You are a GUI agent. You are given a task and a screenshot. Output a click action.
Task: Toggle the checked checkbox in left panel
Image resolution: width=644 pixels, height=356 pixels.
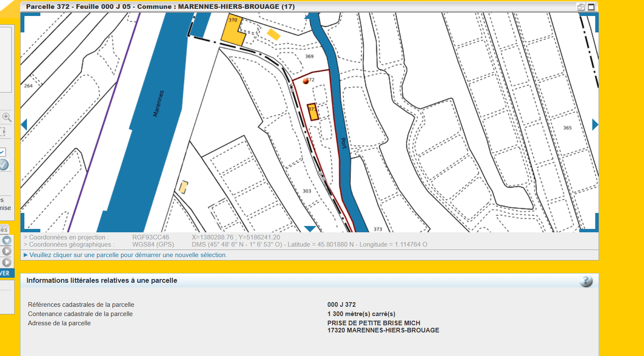[3, 152]
